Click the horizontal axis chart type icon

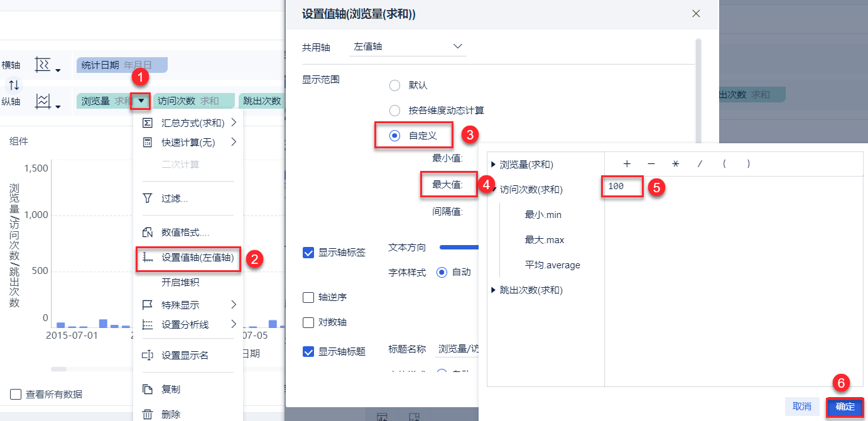pyautogui.click(x=43, y=65)
